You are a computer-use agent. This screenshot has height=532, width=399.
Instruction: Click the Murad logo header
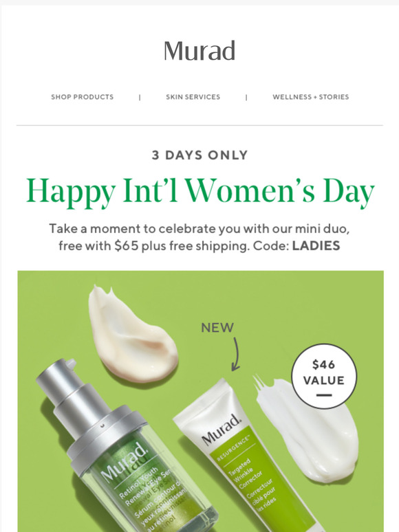click(199, 51)
